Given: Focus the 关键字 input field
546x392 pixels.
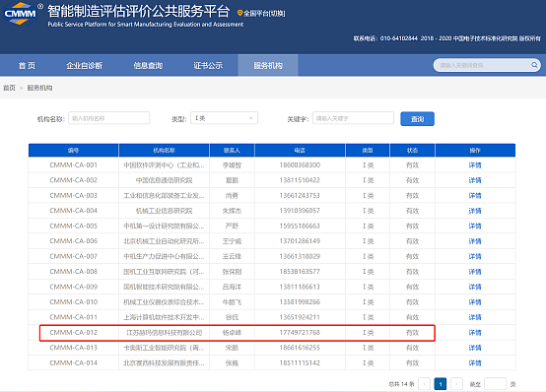Looking at the screenshot, I should (x=353, y=118).
